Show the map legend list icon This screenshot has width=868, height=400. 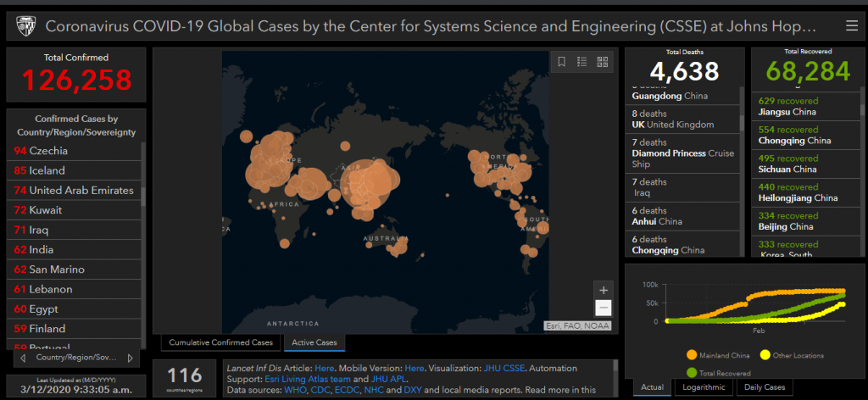[581, 62]
